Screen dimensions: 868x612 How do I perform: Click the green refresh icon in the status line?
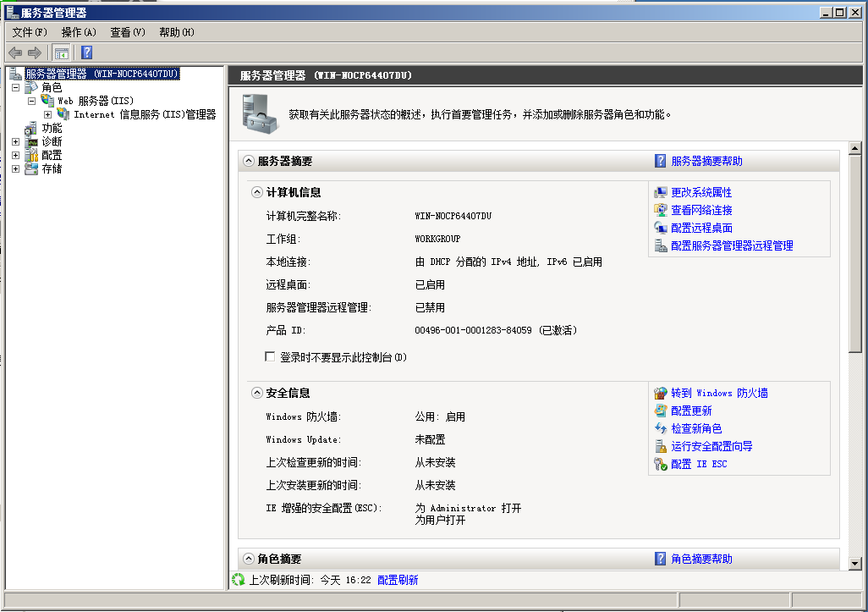tap(239, 580)
